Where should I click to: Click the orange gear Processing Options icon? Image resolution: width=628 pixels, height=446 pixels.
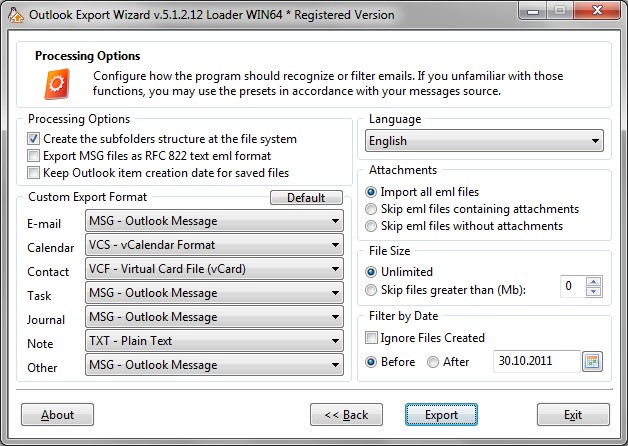tap(56, 84)
